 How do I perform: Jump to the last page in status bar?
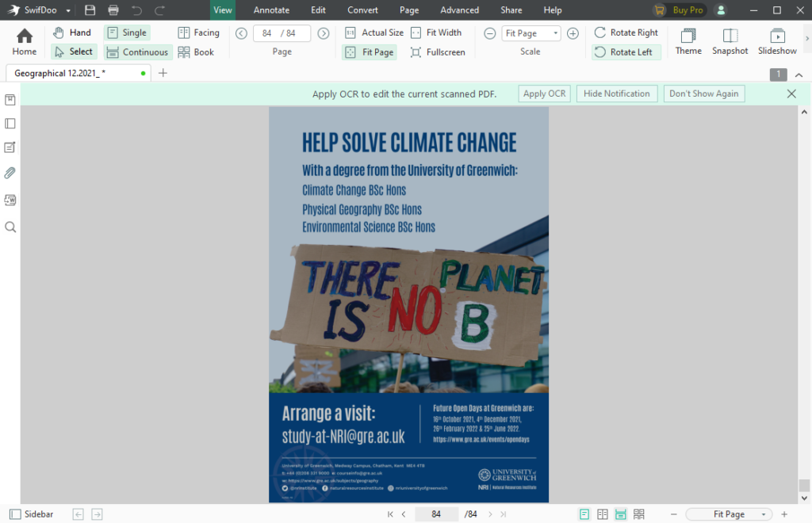(503, 514)
